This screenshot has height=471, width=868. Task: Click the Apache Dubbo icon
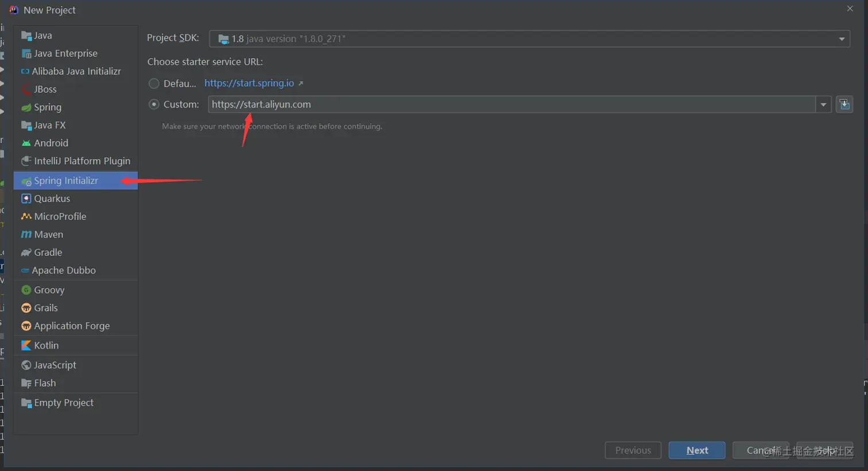25,271
